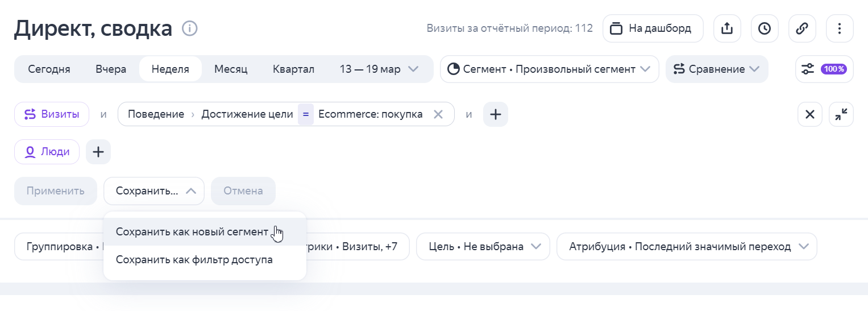Open report history clock icon
This screenshot has width=868, height=311.
coord(765,28)
